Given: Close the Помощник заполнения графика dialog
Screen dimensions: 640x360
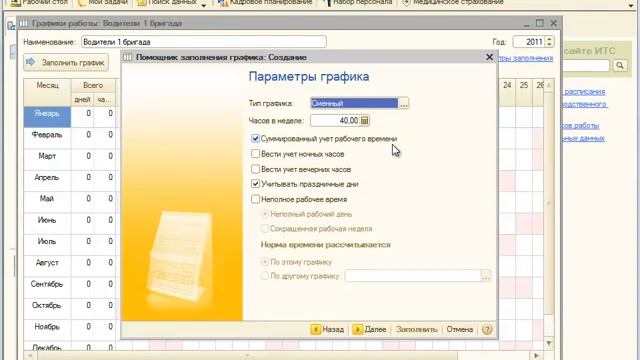Looking at the screenshot, I should tap(489, 57).
